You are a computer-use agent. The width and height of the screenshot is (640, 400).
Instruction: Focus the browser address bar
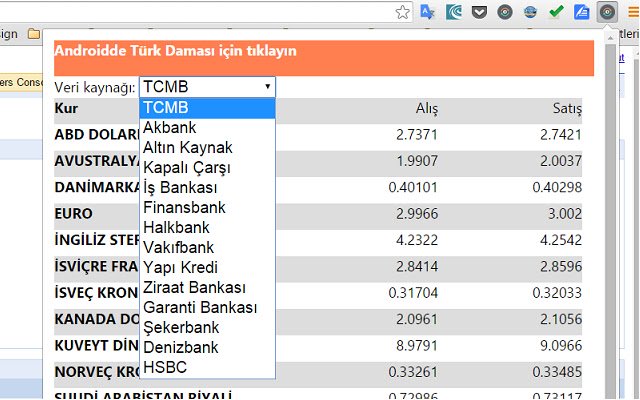196,12
